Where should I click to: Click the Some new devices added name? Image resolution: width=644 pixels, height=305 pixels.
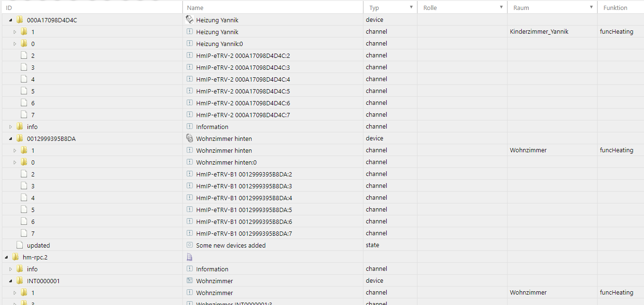(231, 245)
